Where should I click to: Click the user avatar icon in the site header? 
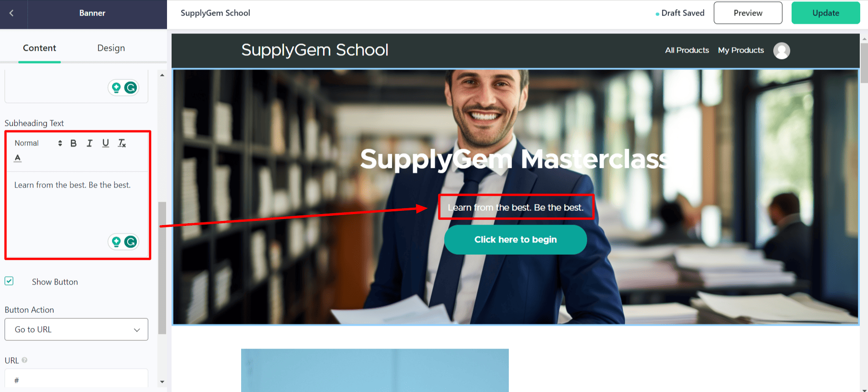pyautogui.click(x=782, y=51)
